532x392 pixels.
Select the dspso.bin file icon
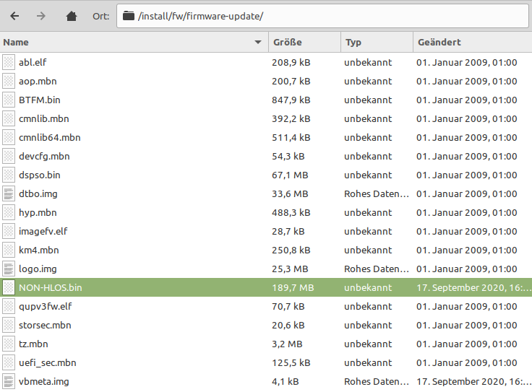[9, 175]
